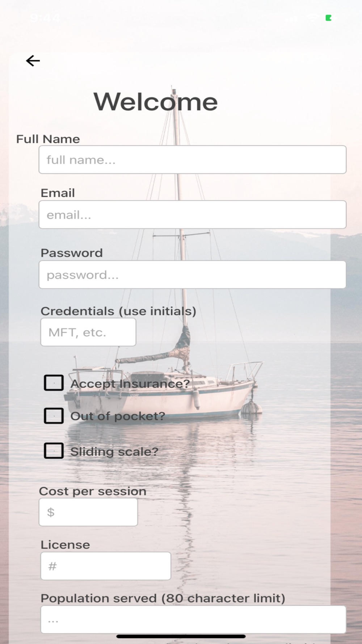Select the email input field
The width and height of the screenshot is (362, 644).
[x=193, y=215]
